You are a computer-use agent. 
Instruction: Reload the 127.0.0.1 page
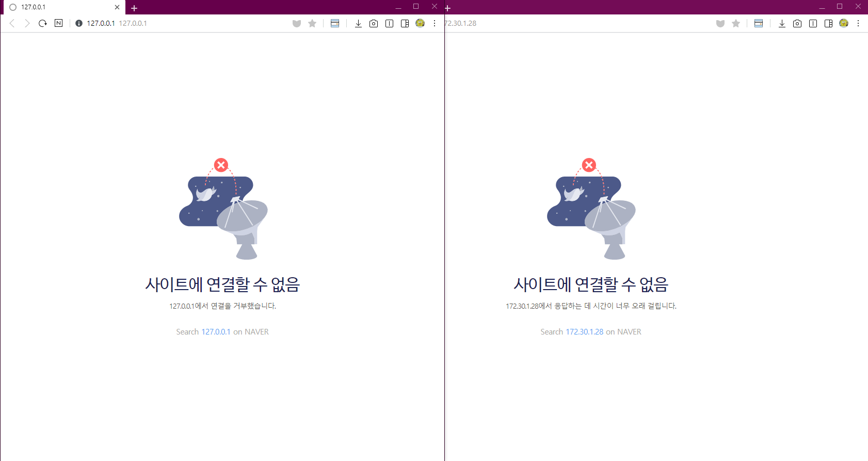click(43, 23)
